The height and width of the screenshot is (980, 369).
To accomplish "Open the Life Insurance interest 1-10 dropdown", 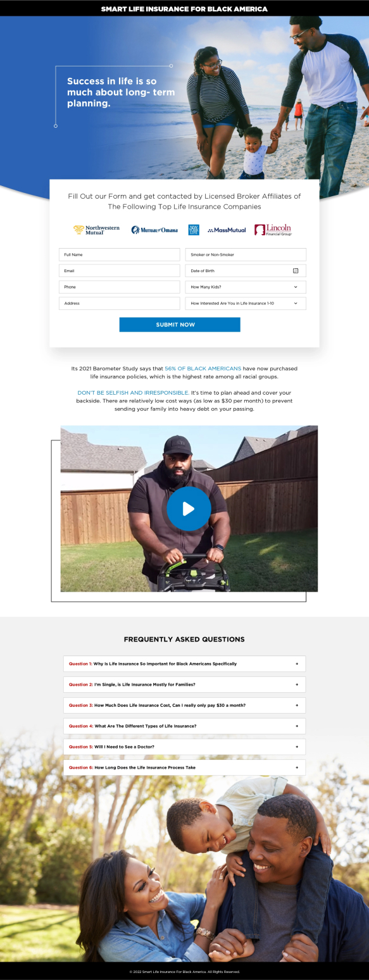I will pos(246,304).
